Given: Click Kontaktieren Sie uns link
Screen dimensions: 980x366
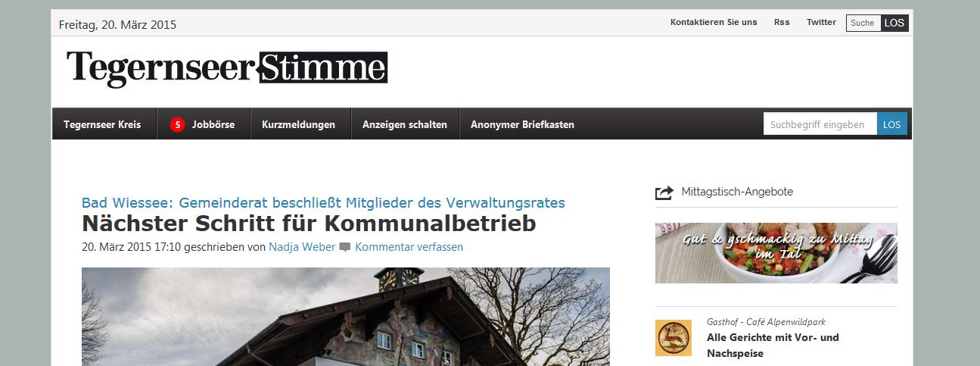Looking at the screenshot, I should [714, 22].
